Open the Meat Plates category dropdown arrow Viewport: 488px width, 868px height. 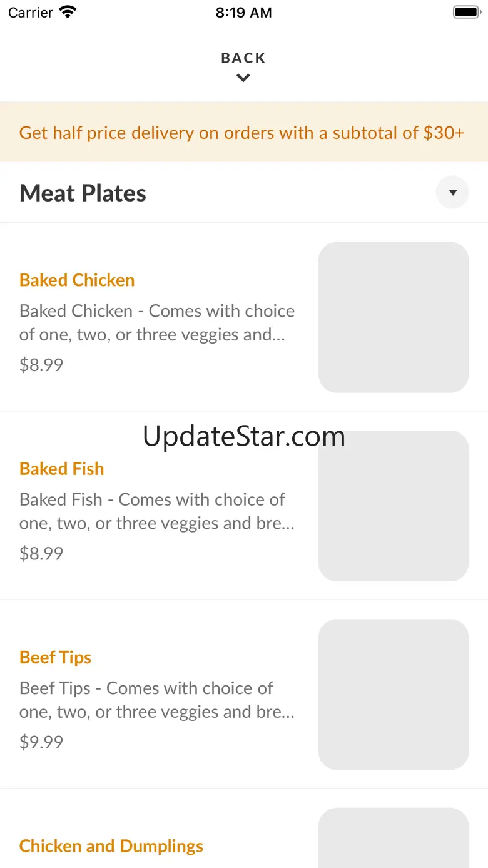coord(452,193)
